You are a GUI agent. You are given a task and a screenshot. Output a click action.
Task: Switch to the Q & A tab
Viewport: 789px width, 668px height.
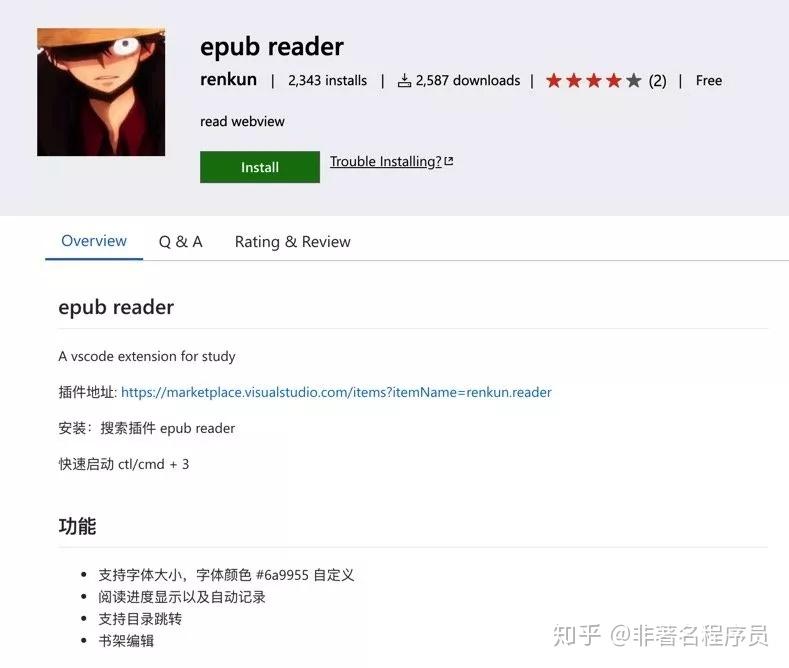click(x=181, y=242)
